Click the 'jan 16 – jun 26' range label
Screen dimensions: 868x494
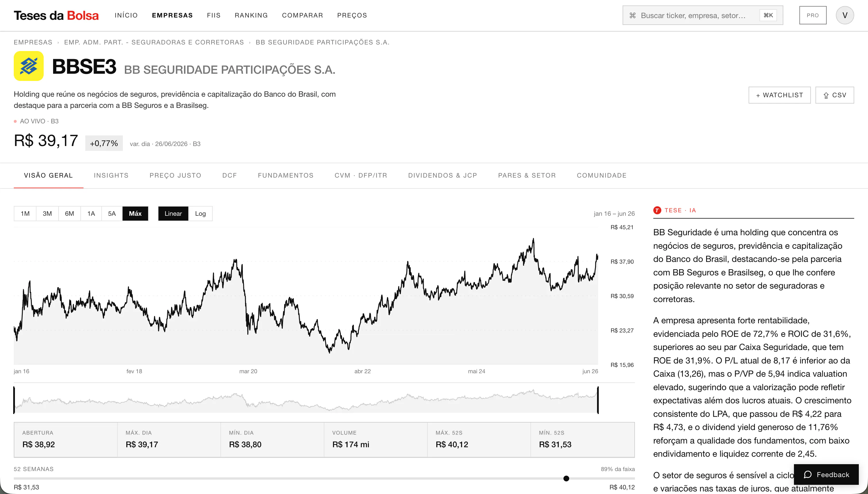(x=614, y=213)
